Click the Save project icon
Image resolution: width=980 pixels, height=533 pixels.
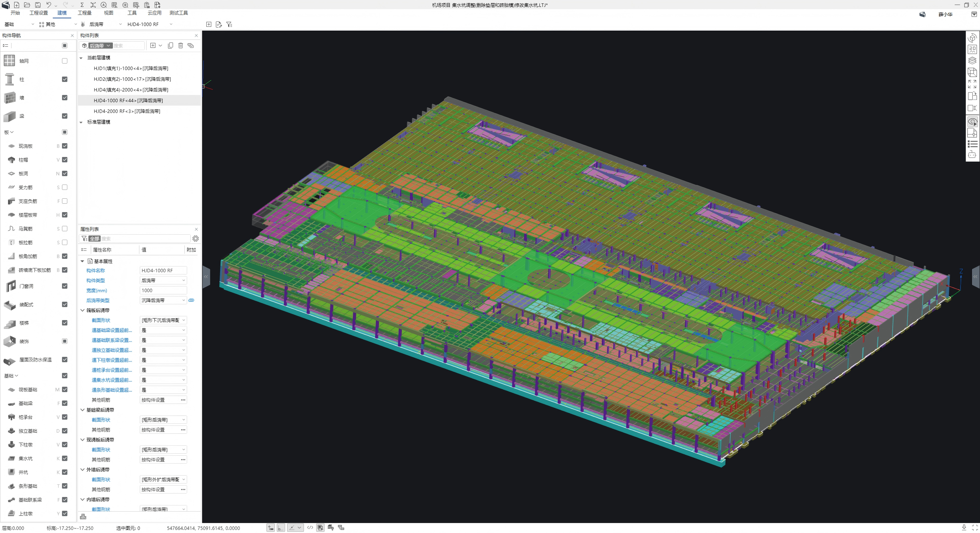pos(38,5)
